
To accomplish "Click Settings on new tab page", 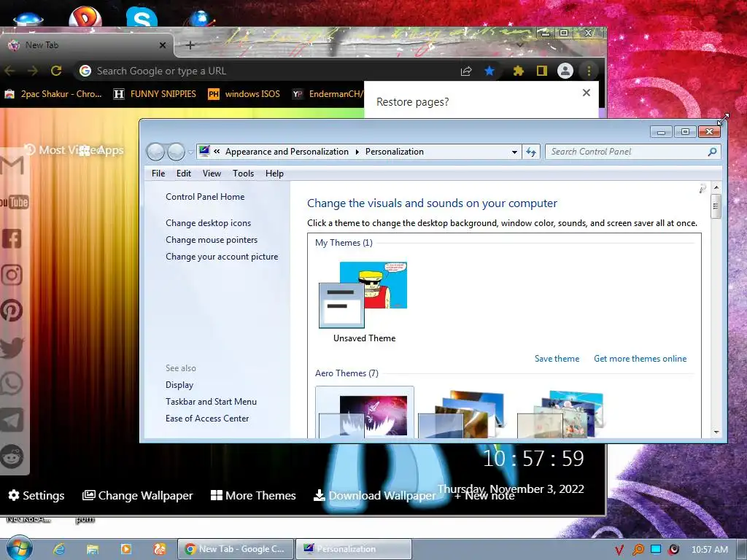I will point(36,495).
